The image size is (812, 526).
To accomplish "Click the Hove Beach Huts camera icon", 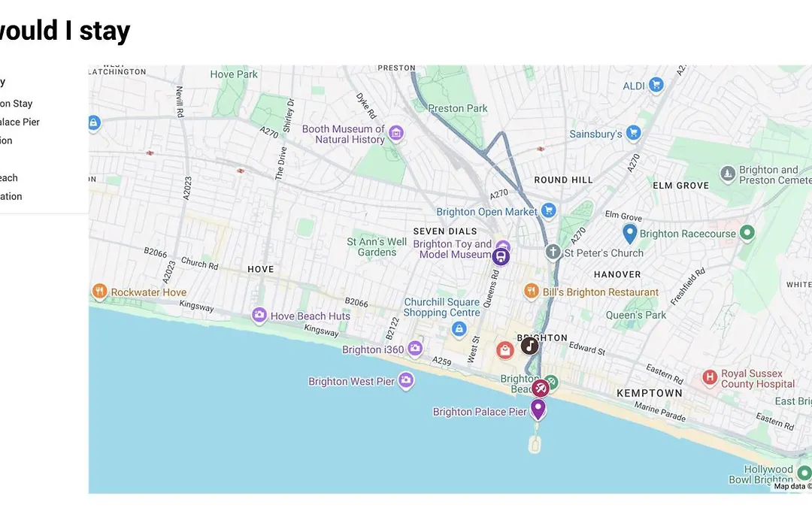I will 259,315.
